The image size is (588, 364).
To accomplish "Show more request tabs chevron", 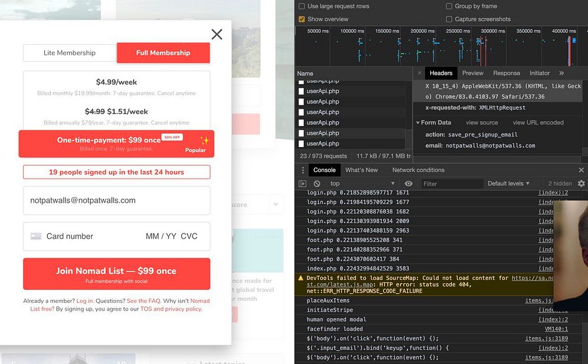I will [562, 73].
